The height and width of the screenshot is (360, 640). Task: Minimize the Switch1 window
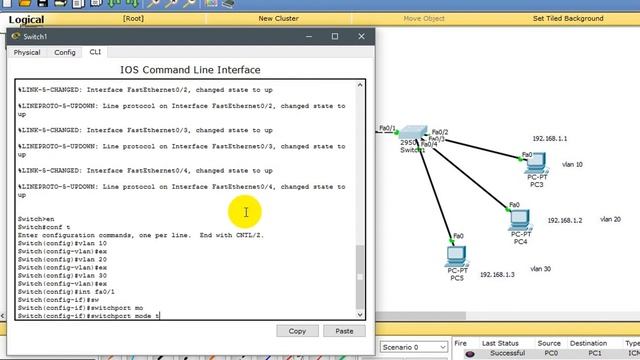point(309,36)
